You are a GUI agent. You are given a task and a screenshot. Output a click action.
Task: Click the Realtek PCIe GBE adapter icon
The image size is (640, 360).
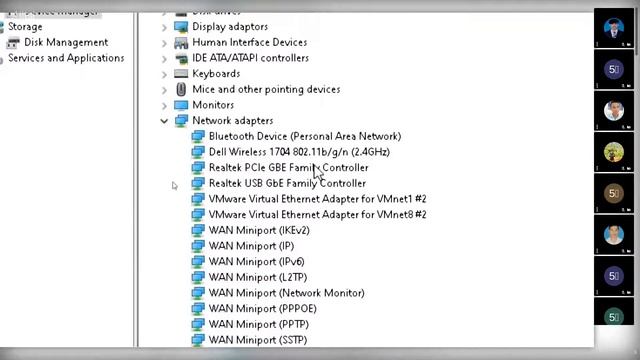pos(198,168)
